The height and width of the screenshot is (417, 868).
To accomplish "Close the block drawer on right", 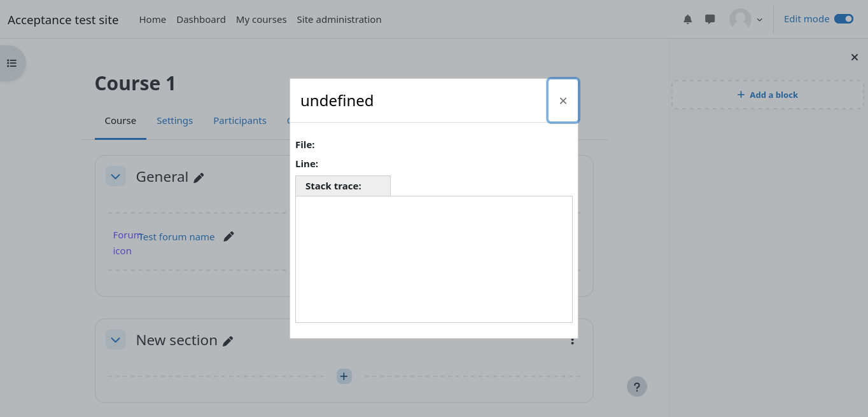I will click(854, 57).
